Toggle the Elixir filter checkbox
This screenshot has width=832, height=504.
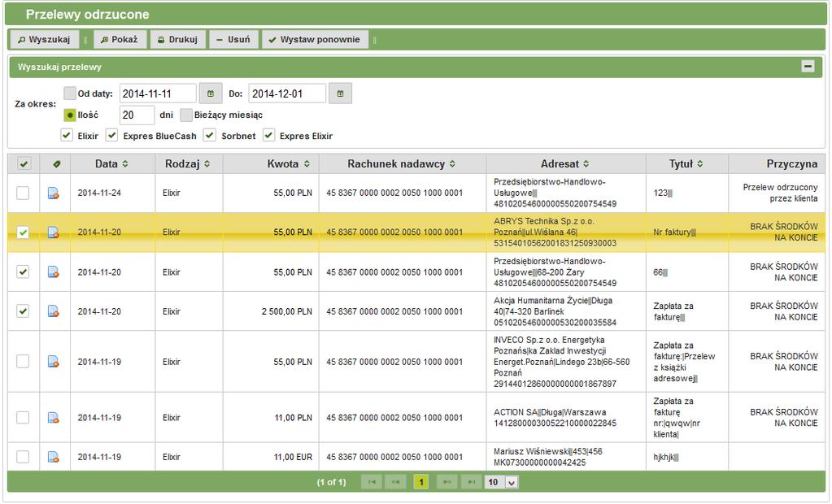pyautogui.click(x=67, y=135)
